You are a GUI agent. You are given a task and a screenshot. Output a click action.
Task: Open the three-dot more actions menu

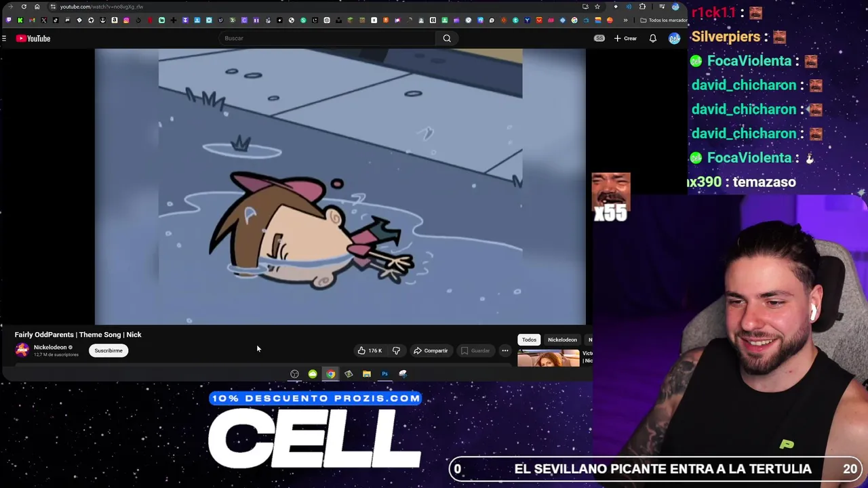(505, 350)
